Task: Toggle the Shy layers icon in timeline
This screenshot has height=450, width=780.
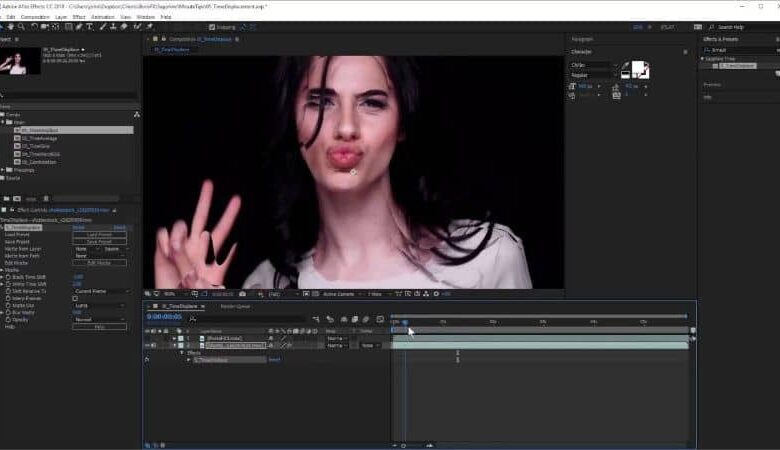Action: (x=344, y=319)
